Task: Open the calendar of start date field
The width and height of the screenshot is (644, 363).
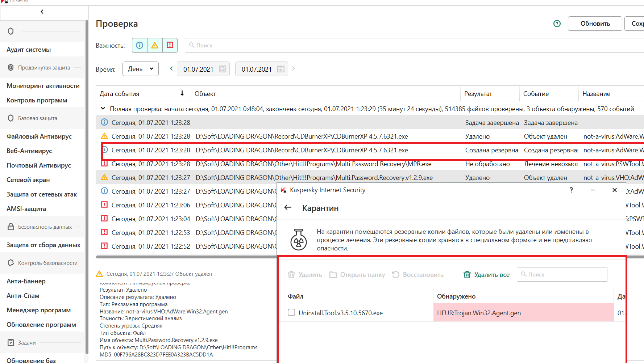Action: (223, 69)
